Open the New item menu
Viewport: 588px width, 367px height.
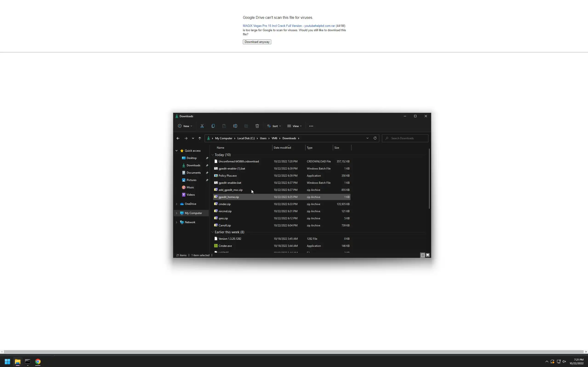tap(185, 126)
